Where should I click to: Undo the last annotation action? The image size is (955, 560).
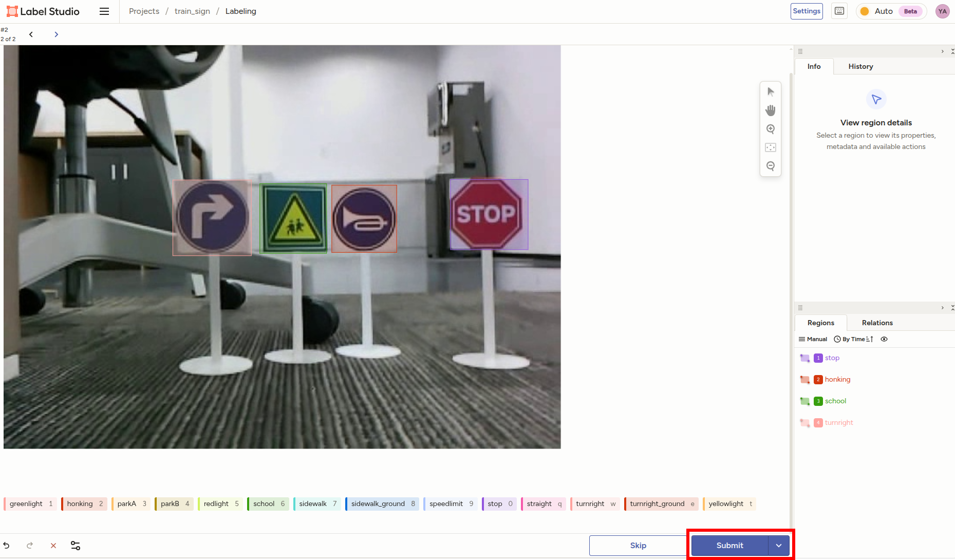7,546
